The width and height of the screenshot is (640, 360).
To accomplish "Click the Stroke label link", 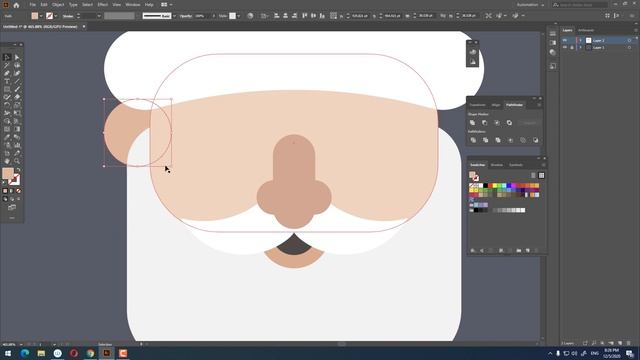I will (x=68, y=16).
